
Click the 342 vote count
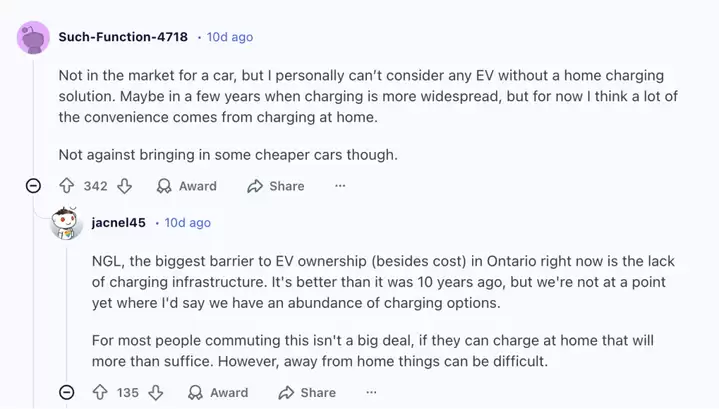coord(95,186)
